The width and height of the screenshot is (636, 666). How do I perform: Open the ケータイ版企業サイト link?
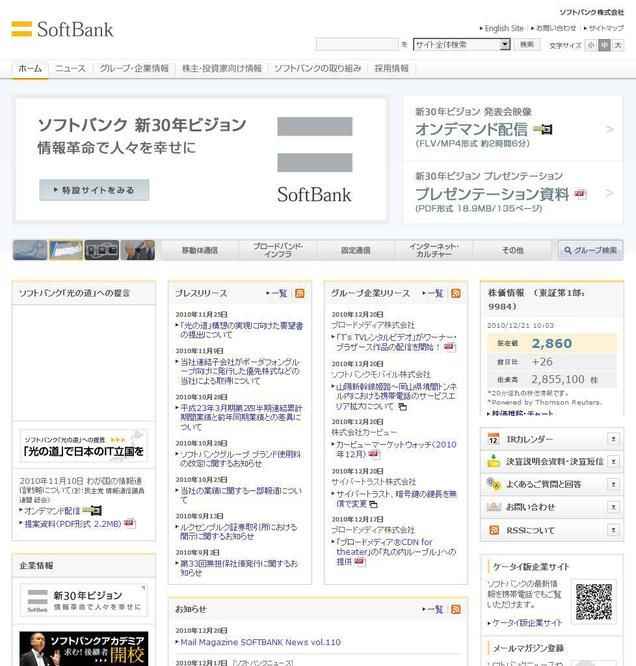tap(527, 623)
